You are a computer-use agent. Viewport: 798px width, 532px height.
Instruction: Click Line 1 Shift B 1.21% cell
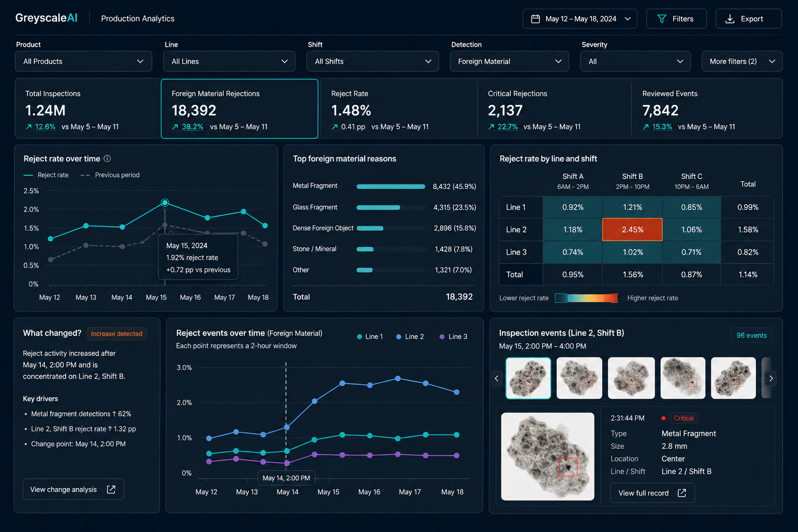[x=632, y=207]
